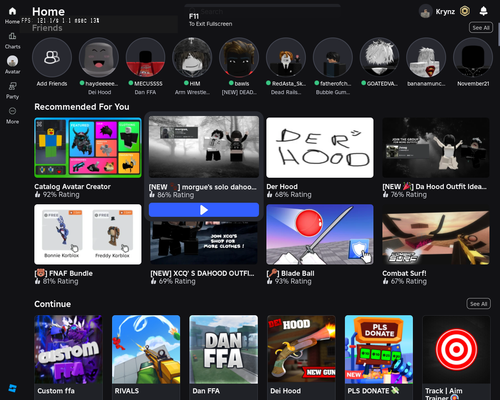
Task: Click the 92% Rating text
Action: point(61,195)
